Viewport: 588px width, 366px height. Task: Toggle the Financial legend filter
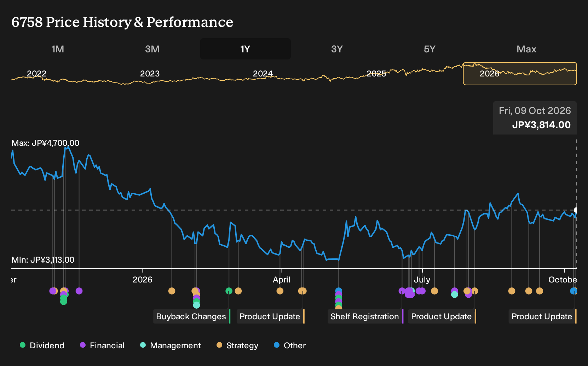click(x=102, y=345)
